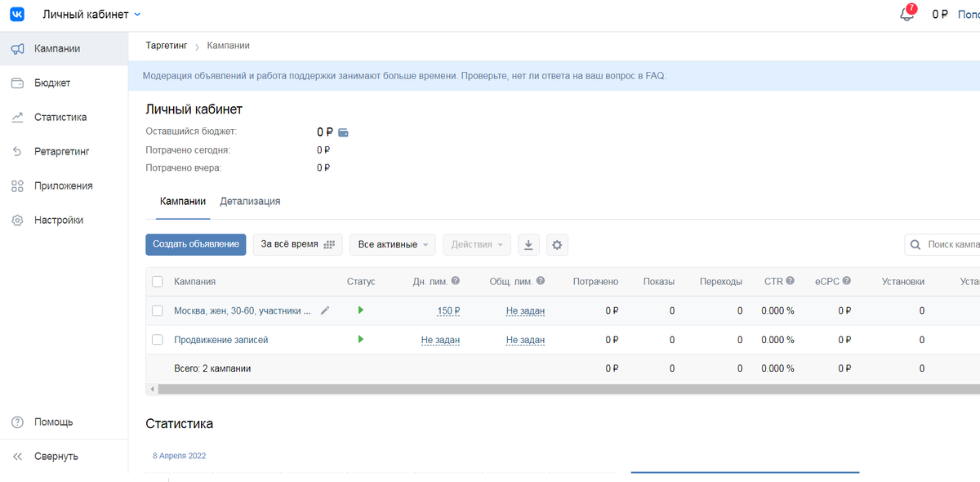Viewport: 980px width, 482px height.
Task: Open the Действия actions dropdown
Action: 477,244
